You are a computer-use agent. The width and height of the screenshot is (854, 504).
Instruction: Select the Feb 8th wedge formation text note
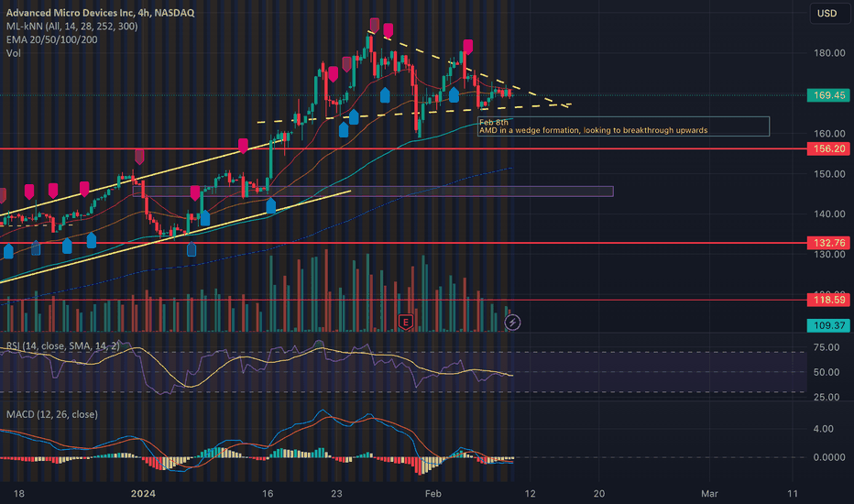coord(623,126)
